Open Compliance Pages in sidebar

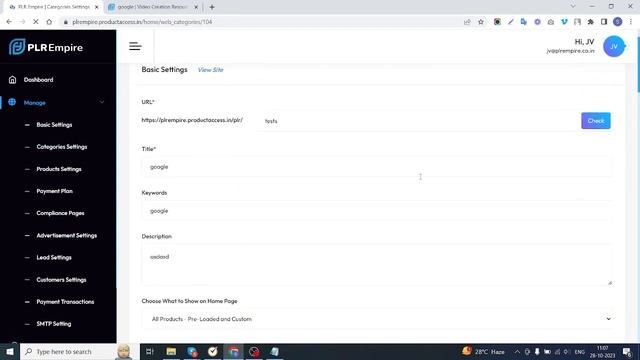click(x=60, y=213)
